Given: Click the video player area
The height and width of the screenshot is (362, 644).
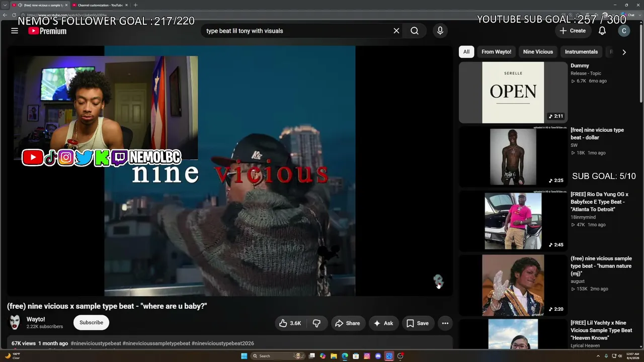Looking at the screenshot, I should click(229, 171).
